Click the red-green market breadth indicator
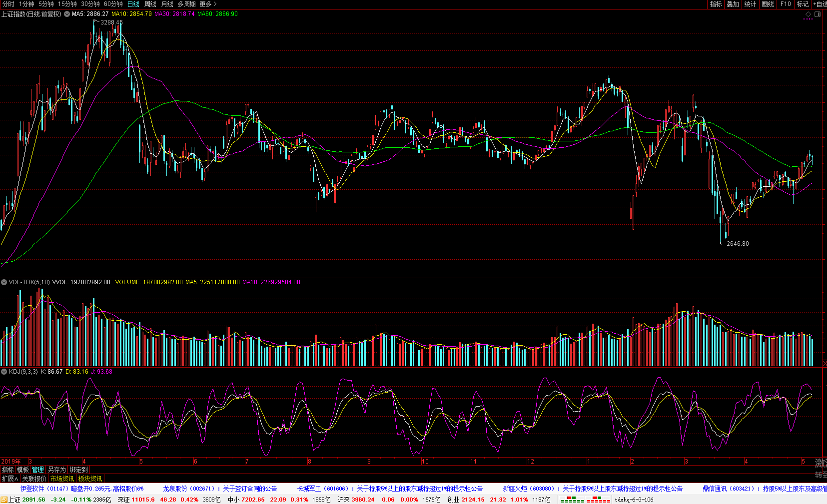Viewport: 827px width, 504px height. pos(585,500)
